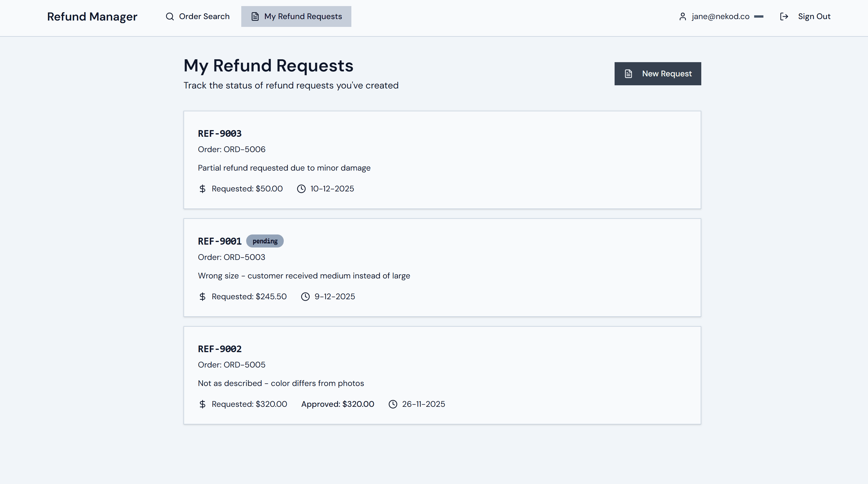Click the pending status badge on REF-9001
Image resolution: width=868 pixels, height=484 pixels.
[x=265, y=241]
